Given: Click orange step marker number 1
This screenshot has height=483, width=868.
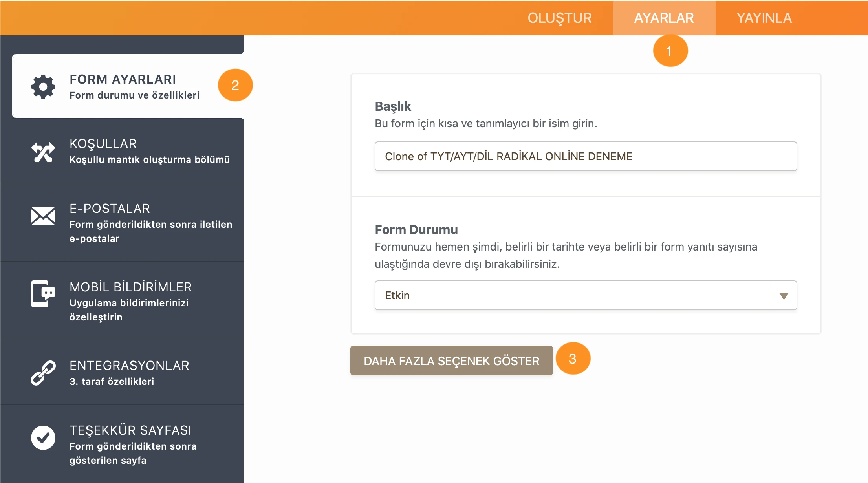Looking at the screenshot, I should tap(670, 51).
